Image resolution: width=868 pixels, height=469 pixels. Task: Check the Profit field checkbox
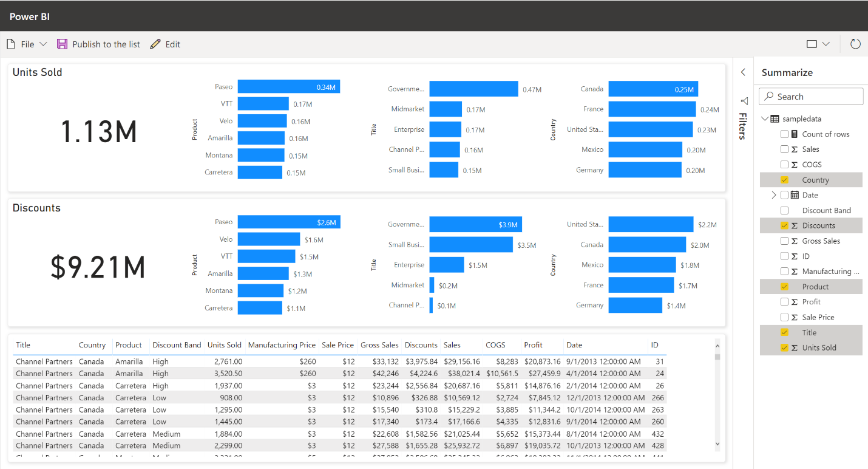pos(784,302)
